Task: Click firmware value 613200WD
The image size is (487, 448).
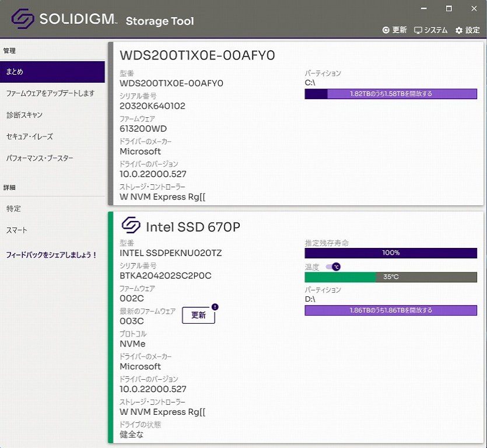Action: 143,128
